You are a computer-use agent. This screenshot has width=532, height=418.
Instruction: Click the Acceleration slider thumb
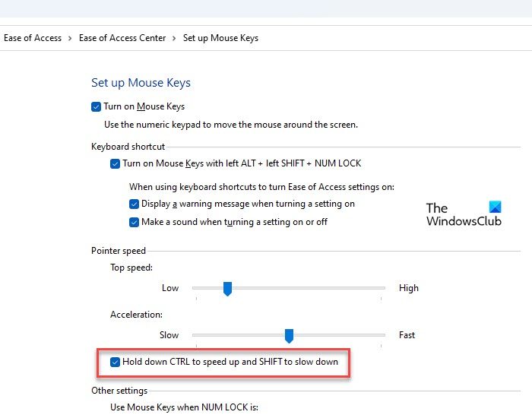tap(289, 336)
